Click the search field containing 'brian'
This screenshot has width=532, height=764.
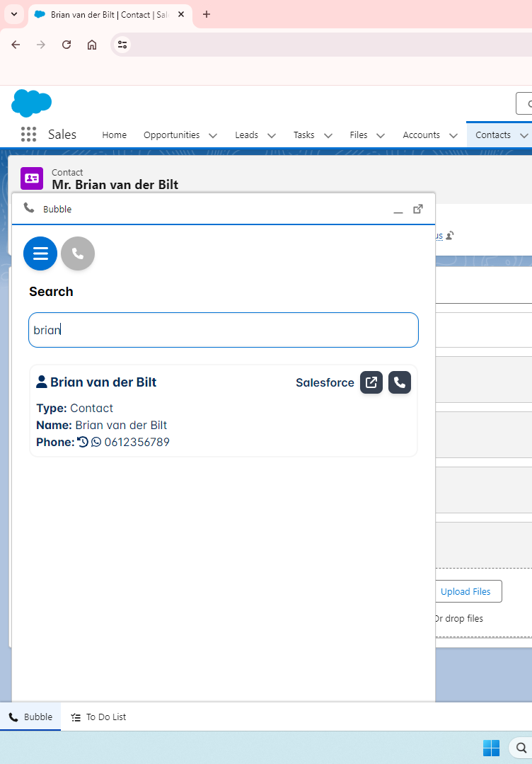click(223, 330)
